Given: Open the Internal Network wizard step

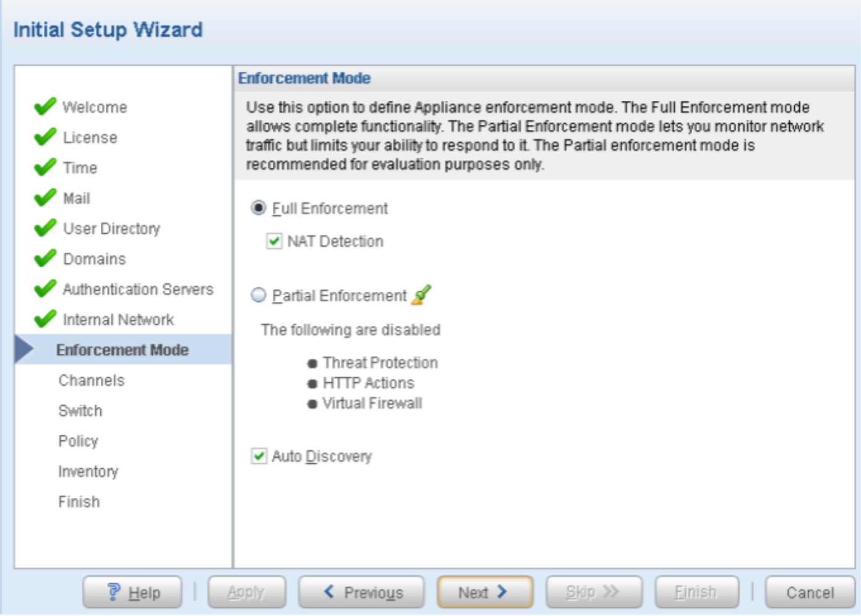Looking at the screenshot, I should [118, 320].
